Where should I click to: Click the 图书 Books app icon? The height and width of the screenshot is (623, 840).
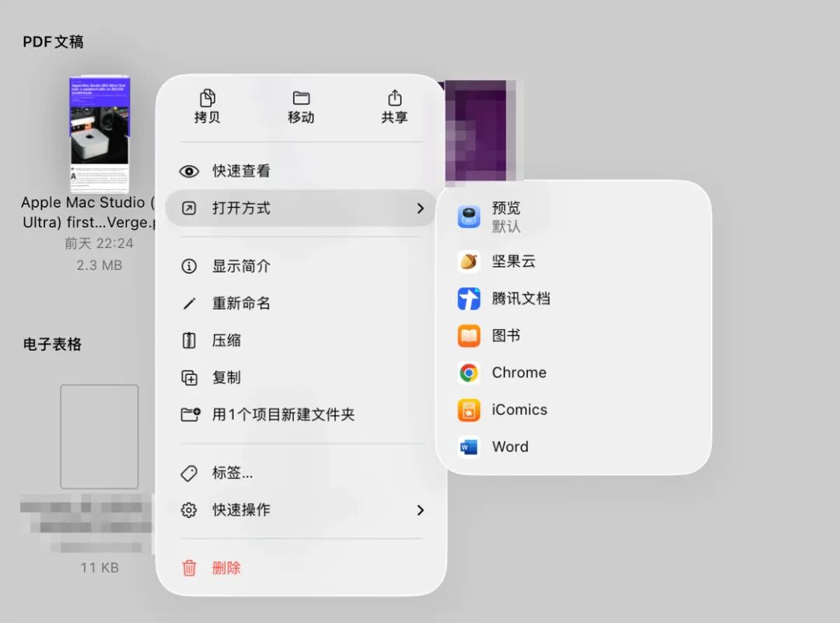[469, 336]
